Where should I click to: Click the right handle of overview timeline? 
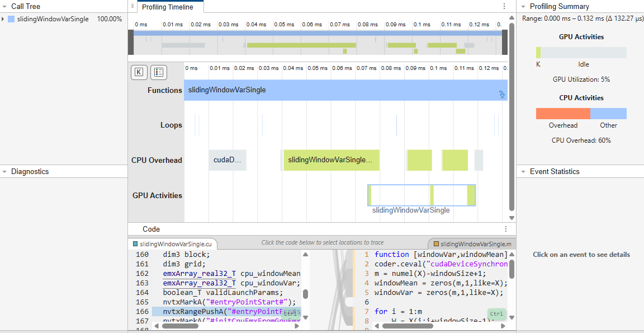[505, 43]
